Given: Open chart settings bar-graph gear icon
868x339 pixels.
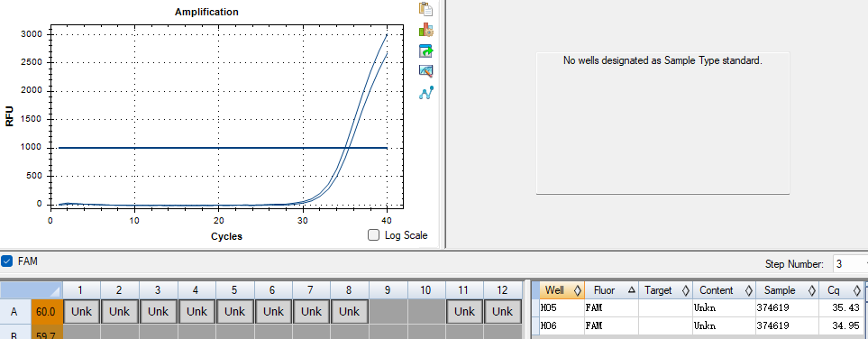Looking at the screenshot, I should pos(425,30).
